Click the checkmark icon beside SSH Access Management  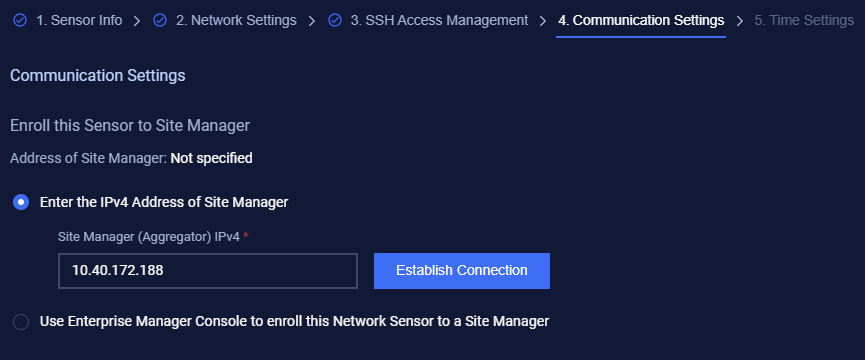pos(335,21)
